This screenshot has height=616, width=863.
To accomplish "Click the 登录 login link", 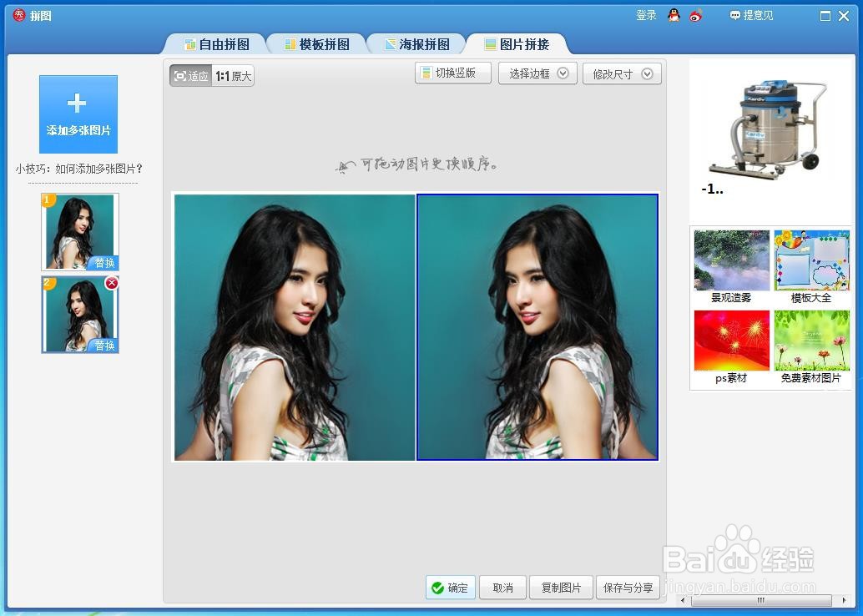I will pos(646,15).
